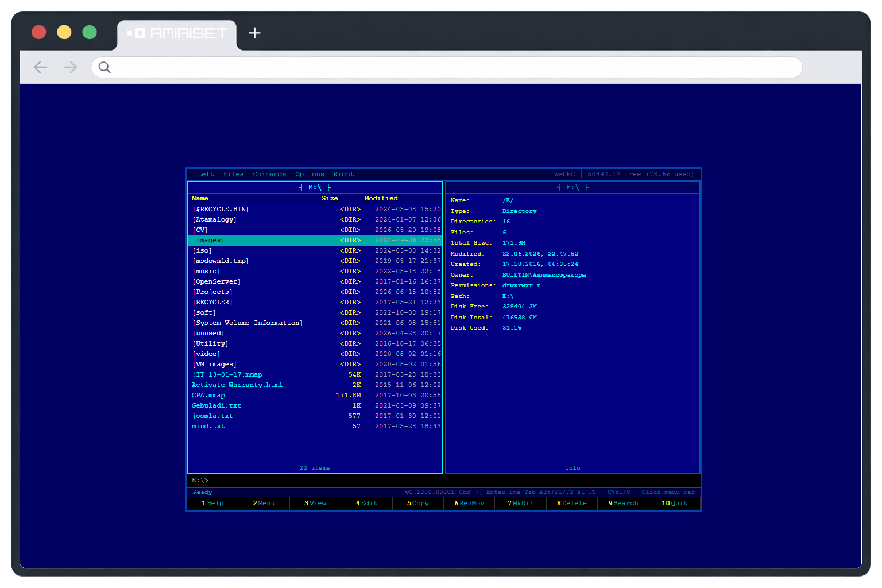Click the 6 RenMov function key button
The image size is (882, 588).
pos(469,504)
